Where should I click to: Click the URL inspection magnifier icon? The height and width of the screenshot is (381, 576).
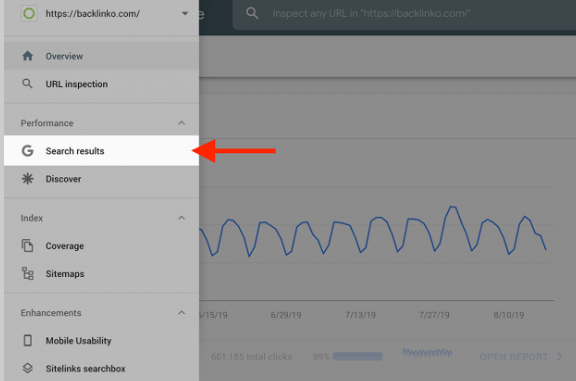click(x=27, y=84)
